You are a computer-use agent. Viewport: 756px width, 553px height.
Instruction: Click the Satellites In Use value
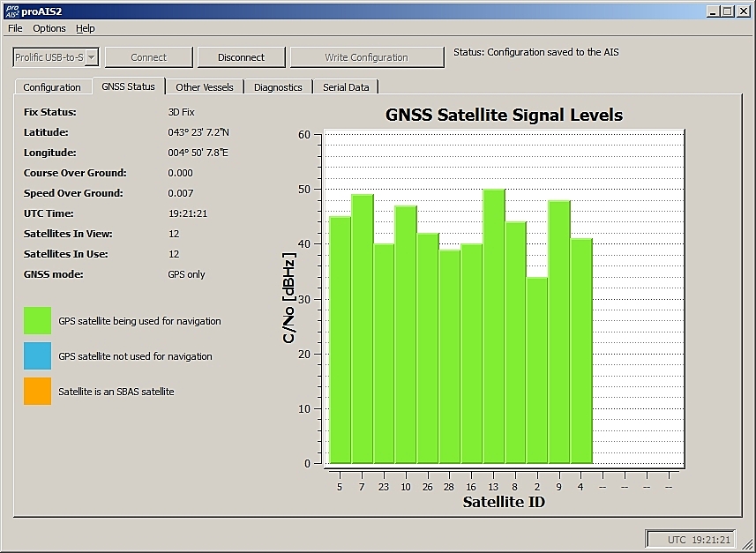tap(174, 254)
